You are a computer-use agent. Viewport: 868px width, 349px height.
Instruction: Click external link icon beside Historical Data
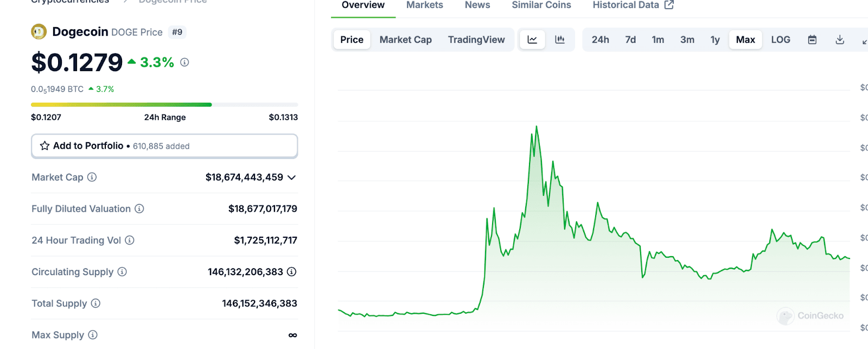[669, 5]
